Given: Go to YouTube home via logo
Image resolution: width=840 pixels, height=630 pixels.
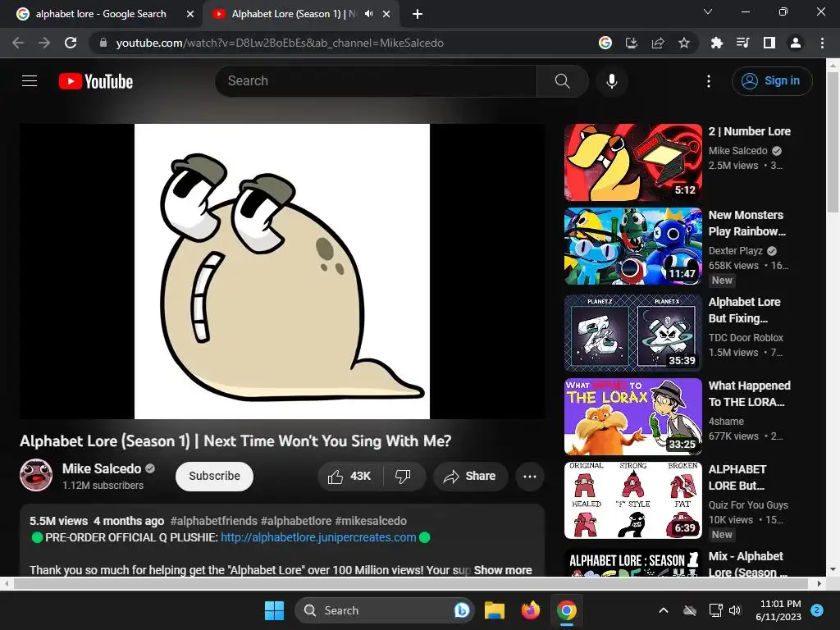Looking at the screenshot, I should 96,81.
